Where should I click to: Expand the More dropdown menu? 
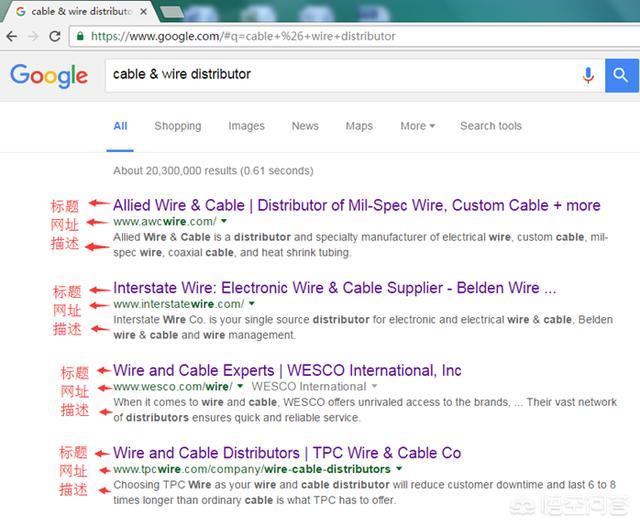[417, 126]
